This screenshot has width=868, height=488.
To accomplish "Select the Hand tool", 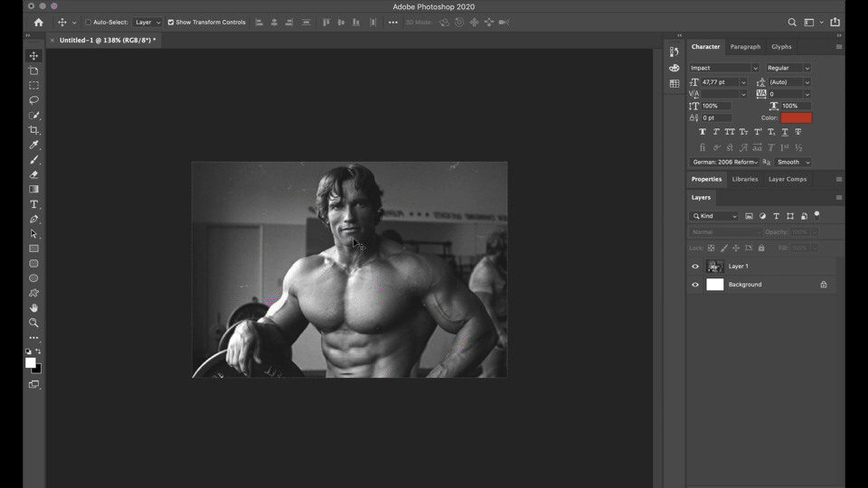I will 33,308.
